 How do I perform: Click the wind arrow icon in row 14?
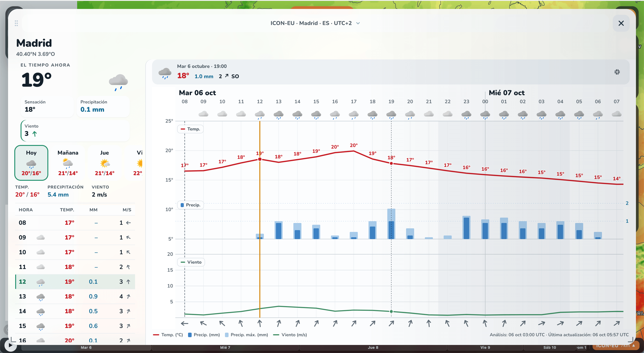click(x=128, y=311)
